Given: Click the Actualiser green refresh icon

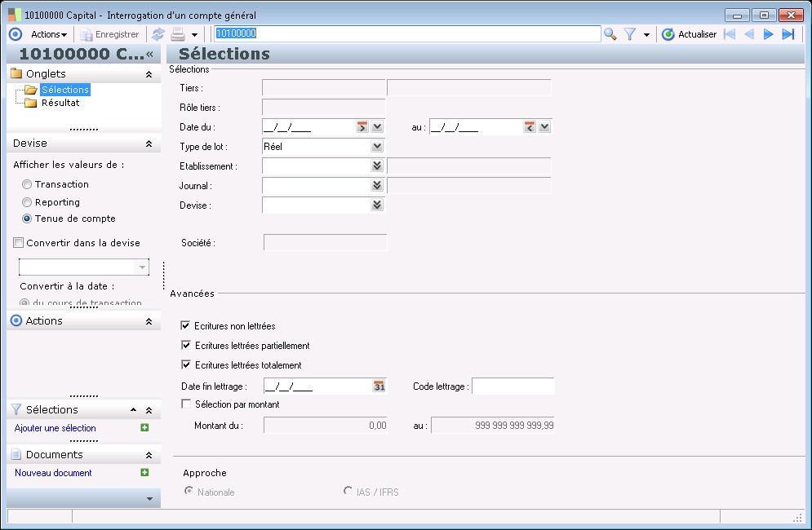Looking at the screenshot, I should tap(668, 34).
